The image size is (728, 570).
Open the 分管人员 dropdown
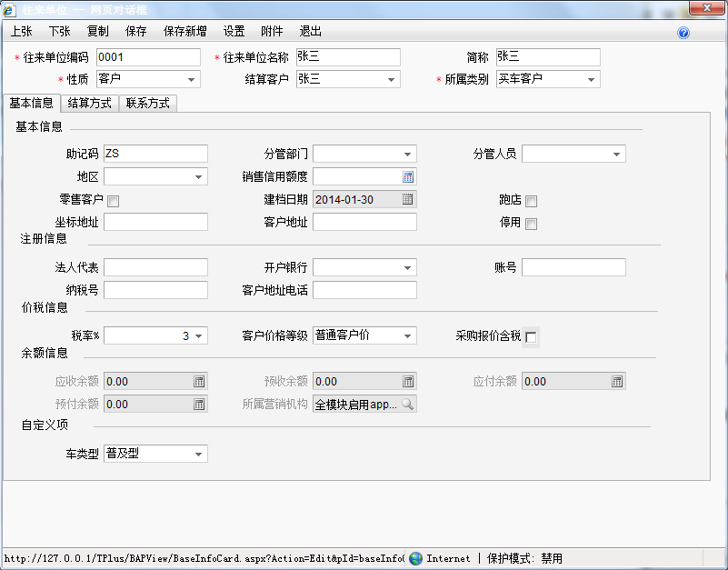(x=616, y=154)
